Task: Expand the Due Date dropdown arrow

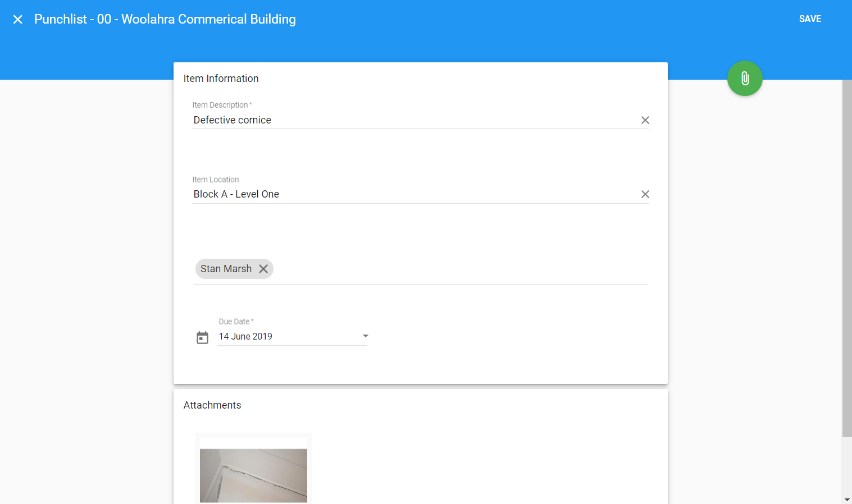Action: point(366,336)
